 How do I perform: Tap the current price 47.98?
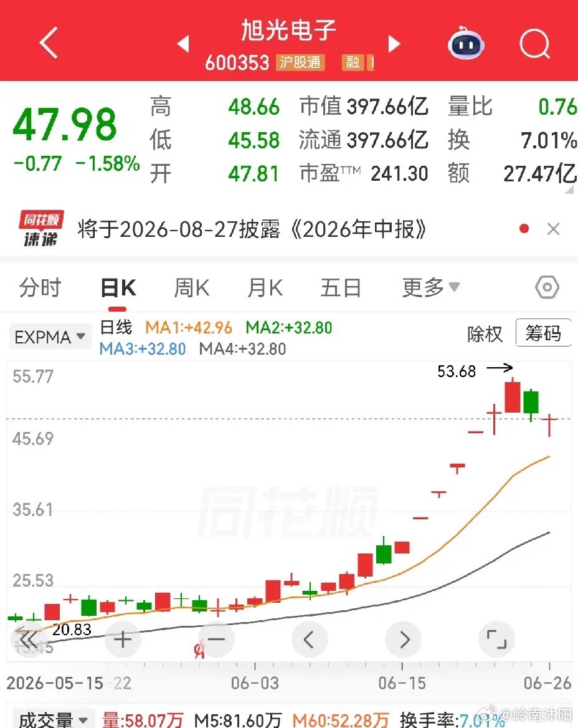(65, 125)
